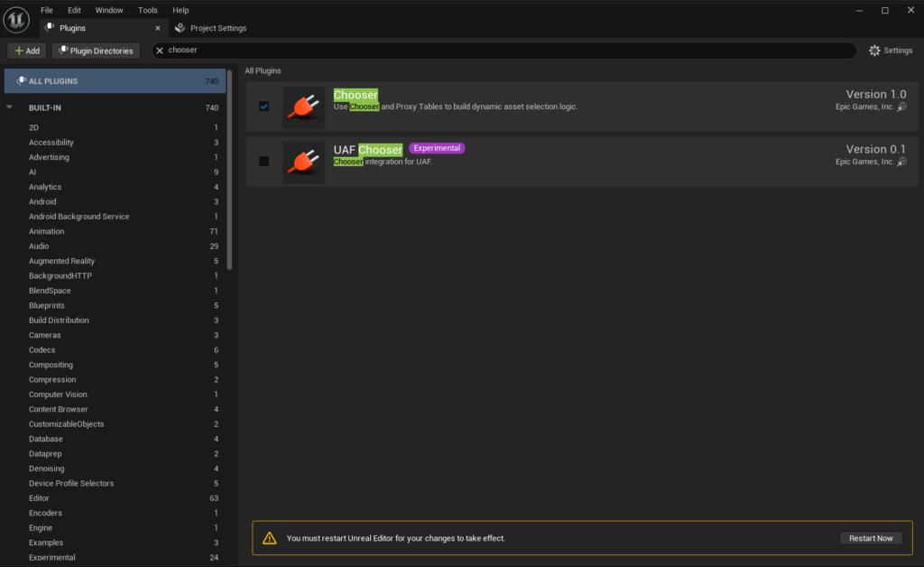Screen dimensions: 924x567
Task: Disable the Chooser plugin checkbox
Action: coord(263,107)
